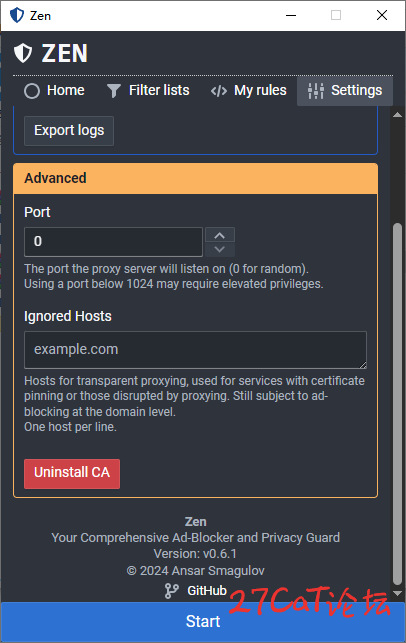Click the Settings sliders icon
This screenshot has height=643, width=406.
click(x=316, y=91)
